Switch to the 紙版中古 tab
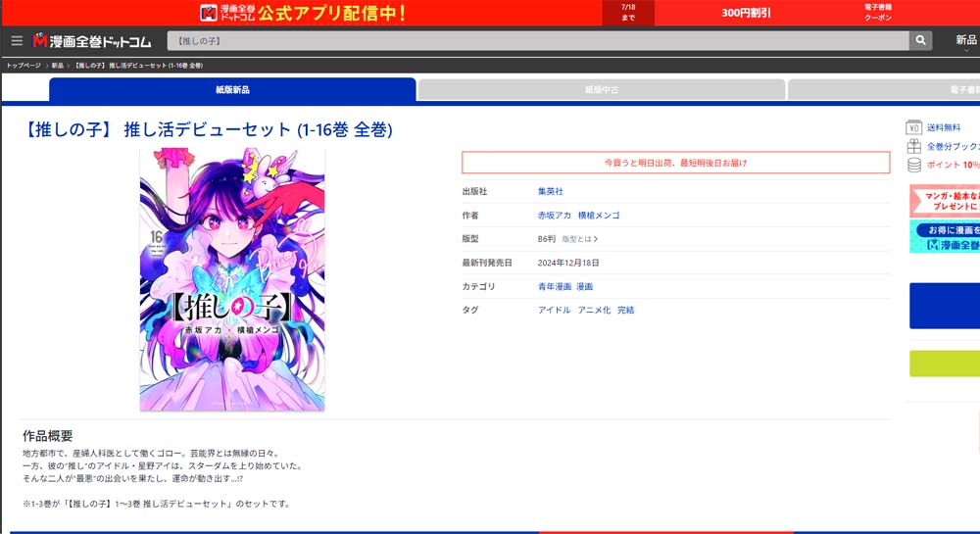 tap(602, 90)
